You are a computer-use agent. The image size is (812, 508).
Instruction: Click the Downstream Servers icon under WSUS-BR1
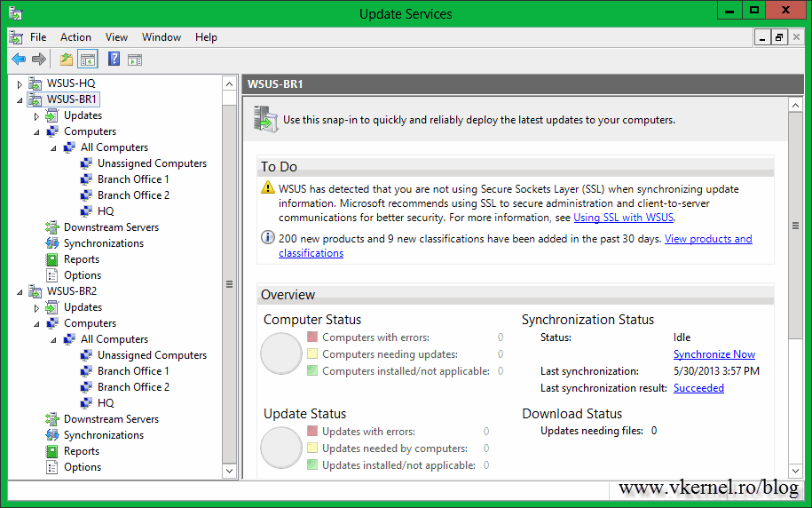[51, 227]
